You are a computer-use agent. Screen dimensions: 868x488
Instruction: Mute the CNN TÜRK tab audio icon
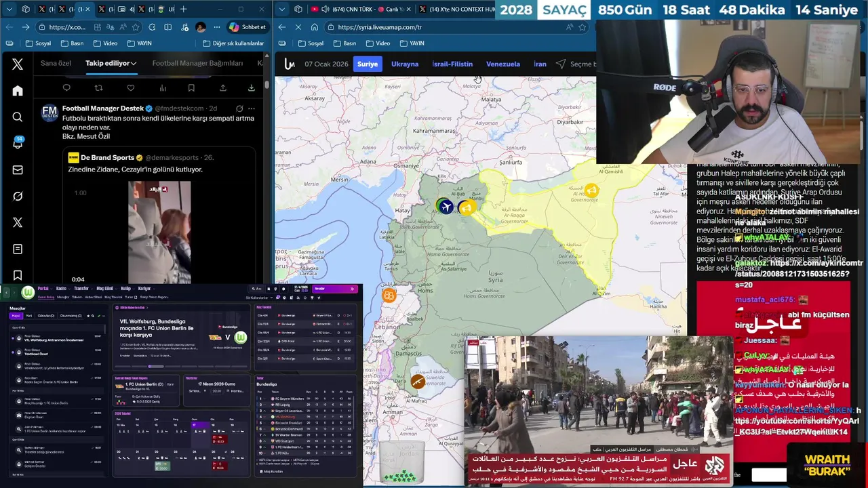[325, 9]
